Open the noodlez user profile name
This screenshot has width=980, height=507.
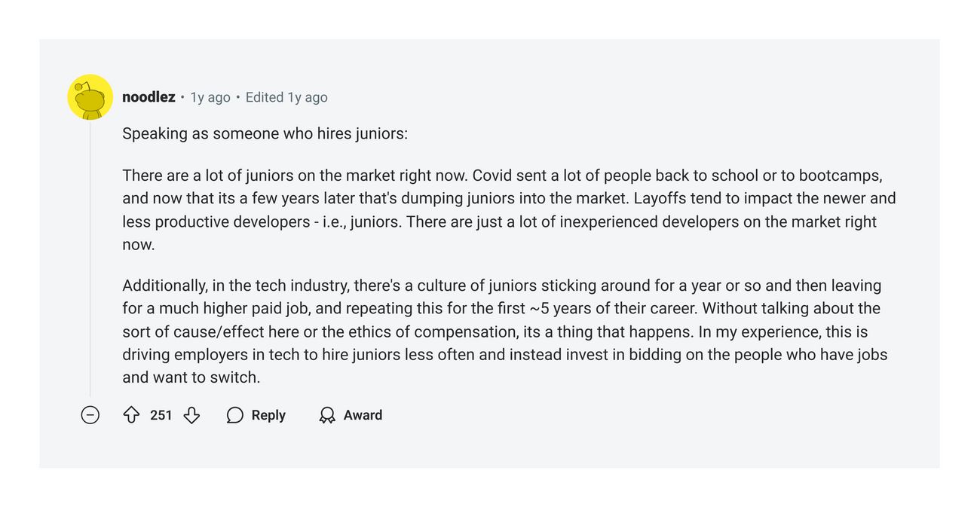point(149,97)
